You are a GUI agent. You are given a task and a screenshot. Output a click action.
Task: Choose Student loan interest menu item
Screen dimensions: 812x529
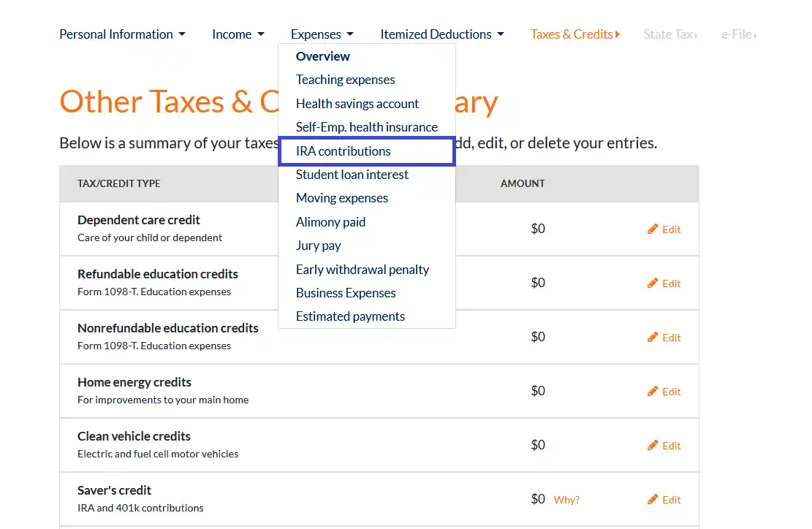coord(352,175)
